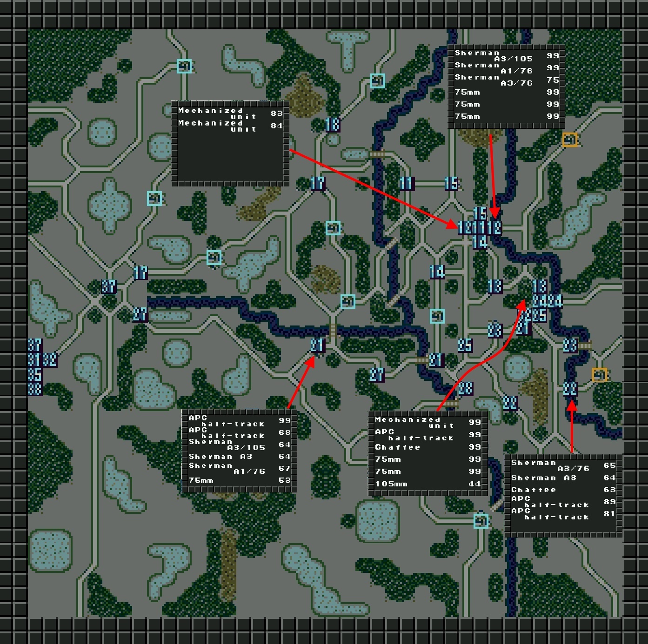
Task: Select unit marker 32 beside unit 31
Action: (50, 360)
